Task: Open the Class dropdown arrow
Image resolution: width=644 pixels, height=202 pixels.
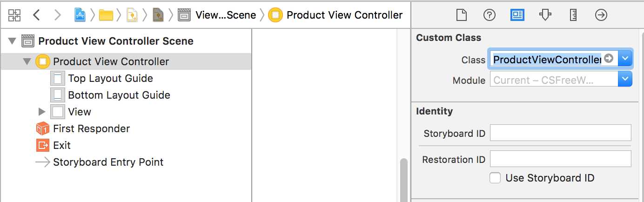Action: pos(625,59)
